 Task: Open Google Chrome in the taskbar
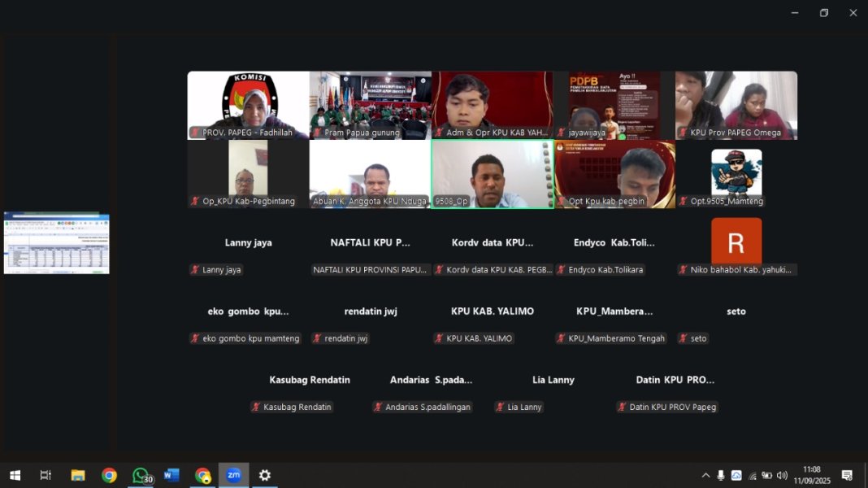coord(109,475)
